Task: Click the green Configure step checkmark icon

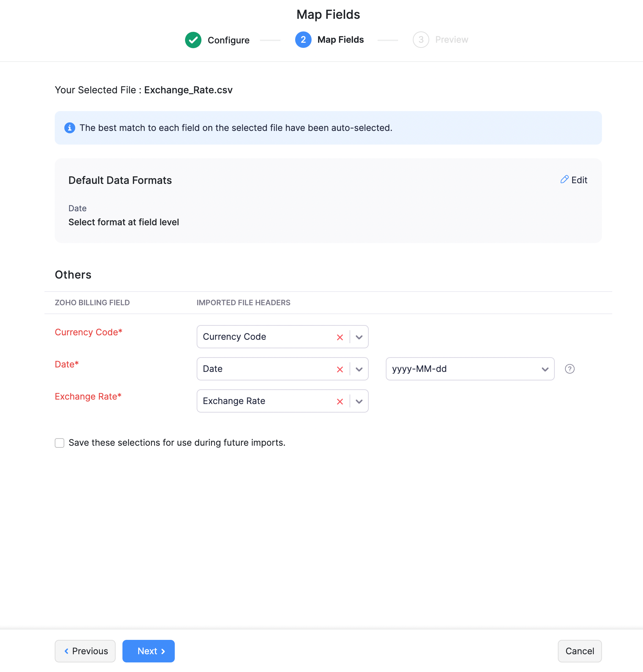Action: [x=193, y=40]
